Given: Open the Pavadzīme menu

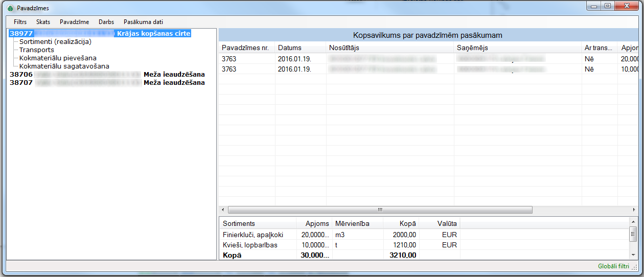Looking at the screenshot, I should click(x=74, y=22).
